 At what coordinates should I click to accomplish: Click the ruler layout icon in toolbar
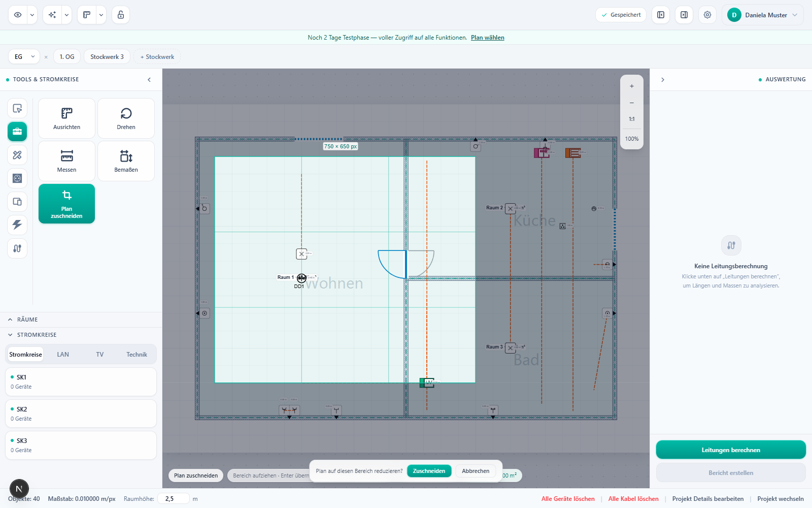(87, 15)
